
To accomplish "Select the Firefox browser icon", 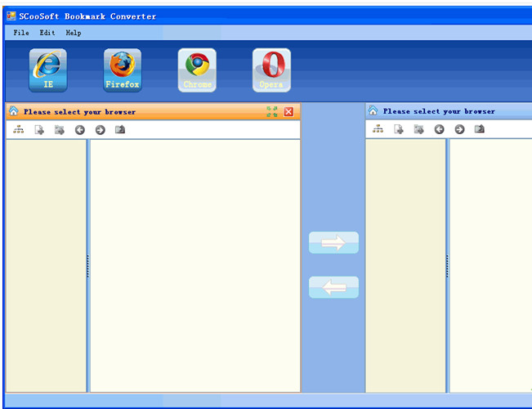I will [x=122, y=70].
